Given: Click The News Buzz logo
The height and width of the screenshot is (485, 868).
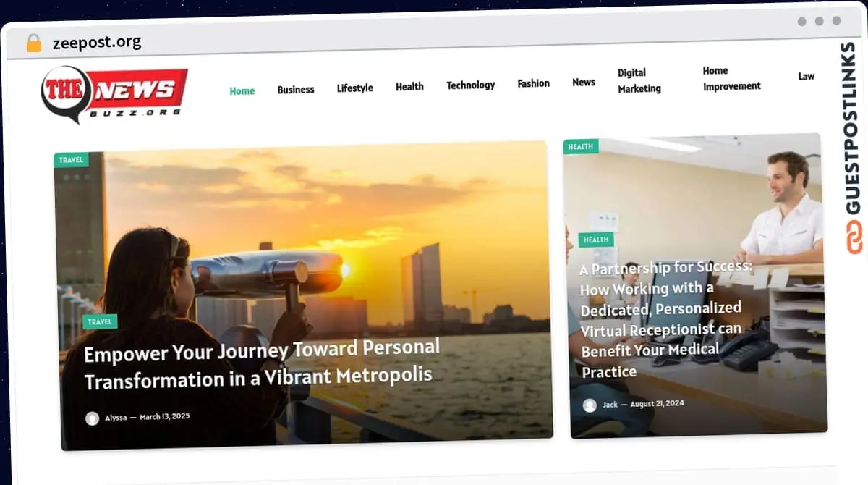Looking at the screenshot, I should [x=114, y=93].
